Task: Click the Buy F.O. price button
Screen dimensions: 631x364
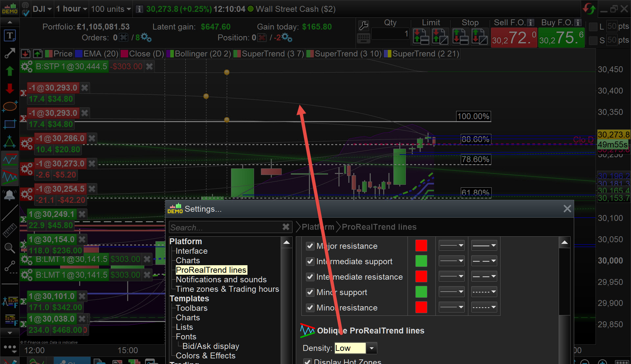Action: coord(561,38)
